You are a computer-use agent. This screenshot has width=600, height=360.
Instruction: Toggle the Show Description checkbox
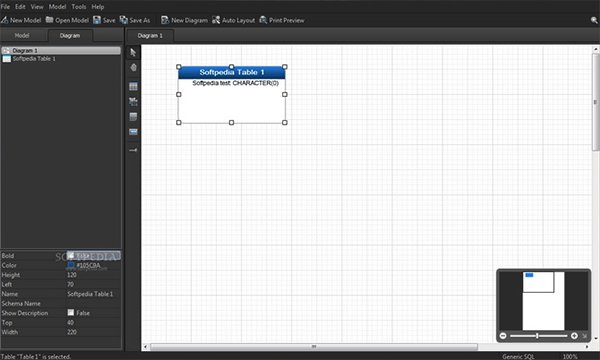(x=71, y=313)
